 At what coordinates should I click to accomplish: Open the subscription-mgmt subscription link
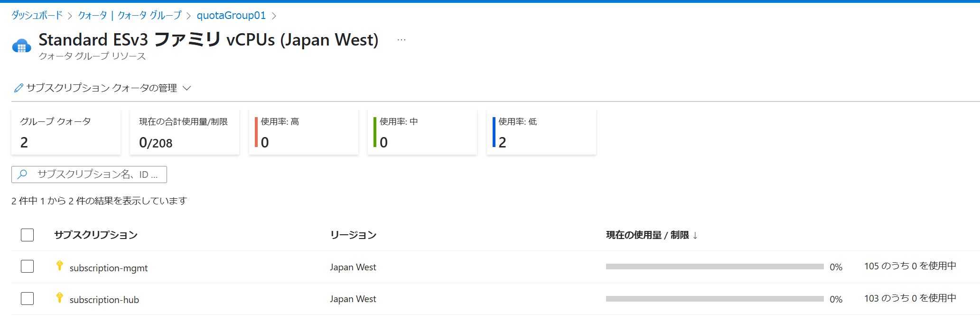point(109,268)
